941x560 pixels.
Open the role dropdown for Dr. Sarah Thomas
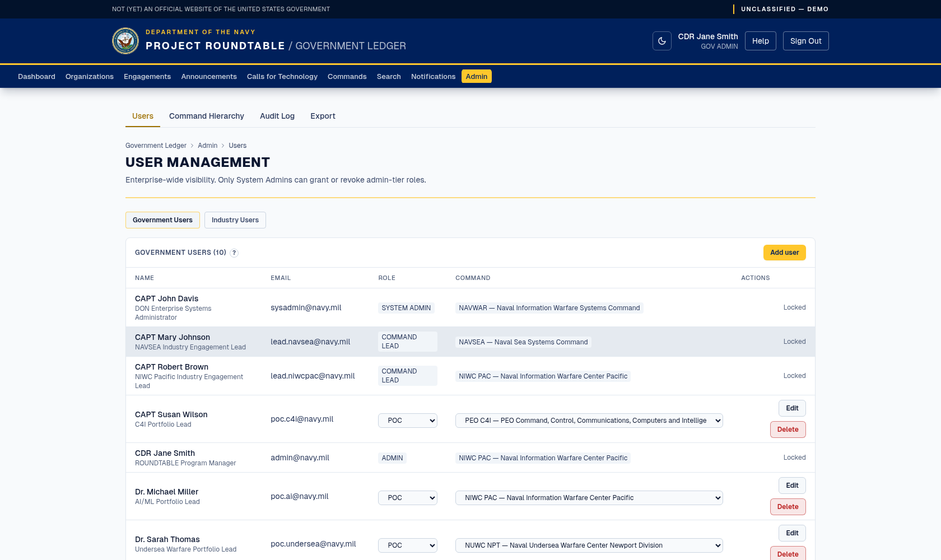coord(408,545)
